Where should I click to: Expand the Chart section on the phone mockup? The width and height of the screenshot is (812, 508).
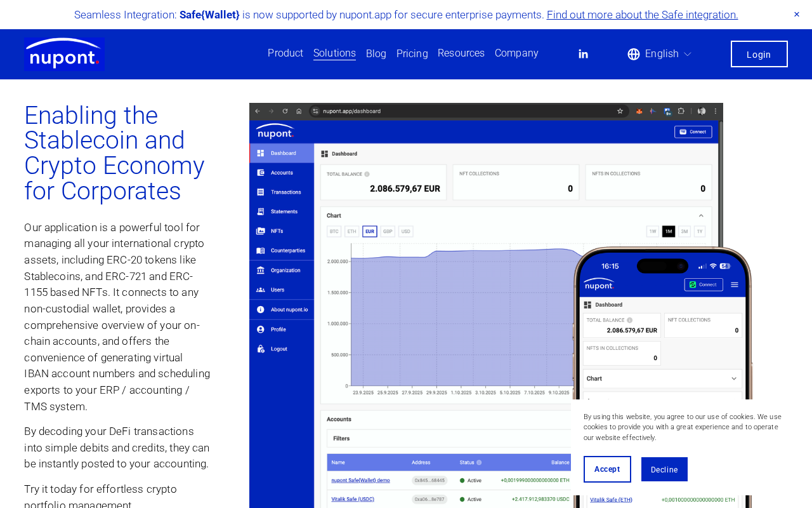click(x=734, y=378)
